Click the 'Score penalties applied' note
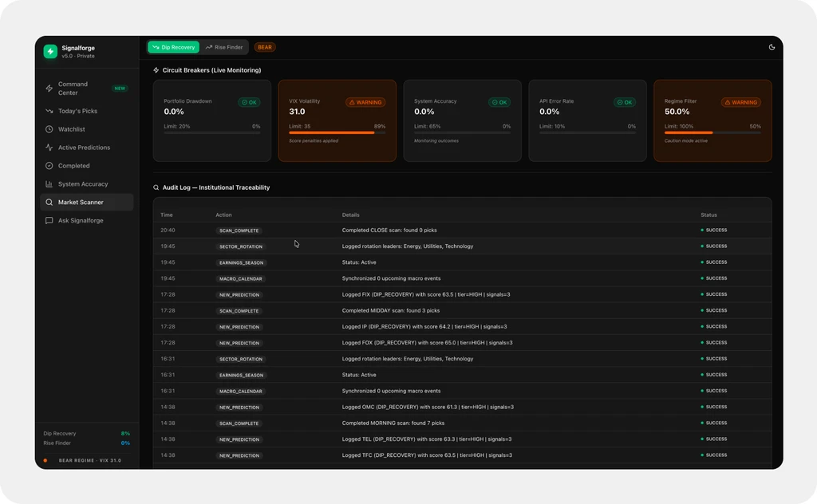 [x=313, y=140]
